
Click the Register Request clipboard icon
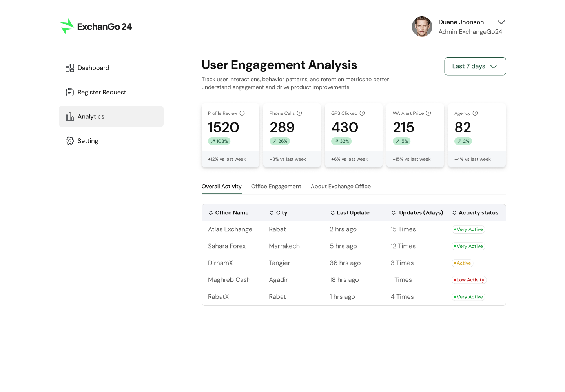click(70, 92)
